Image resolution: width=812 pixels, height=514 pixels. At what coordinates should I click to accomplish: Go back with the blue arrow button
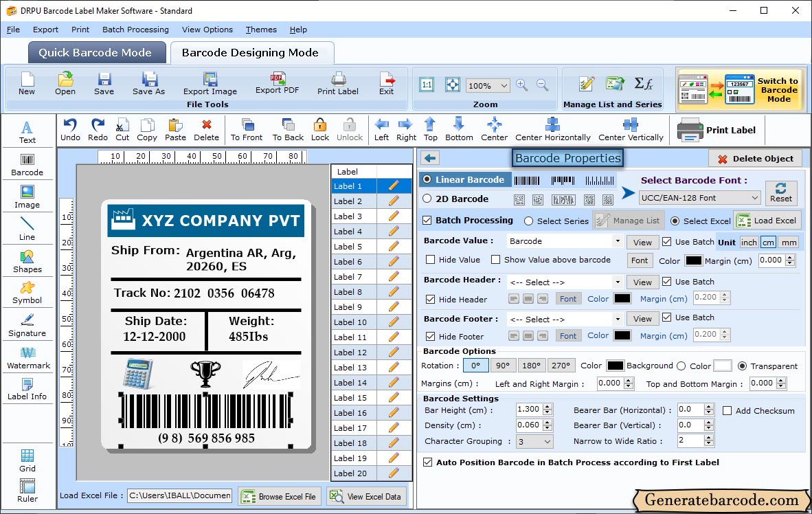(x=430, y=158)
